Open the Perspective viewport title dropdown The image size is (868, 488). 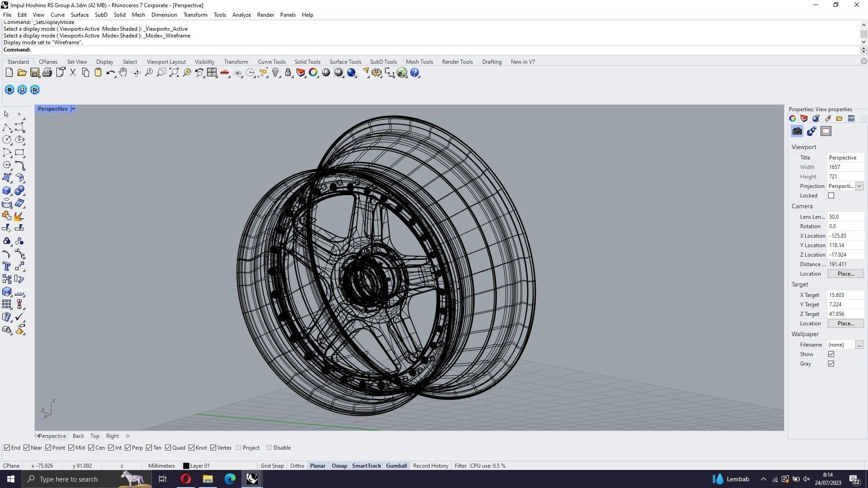point(73,109)
